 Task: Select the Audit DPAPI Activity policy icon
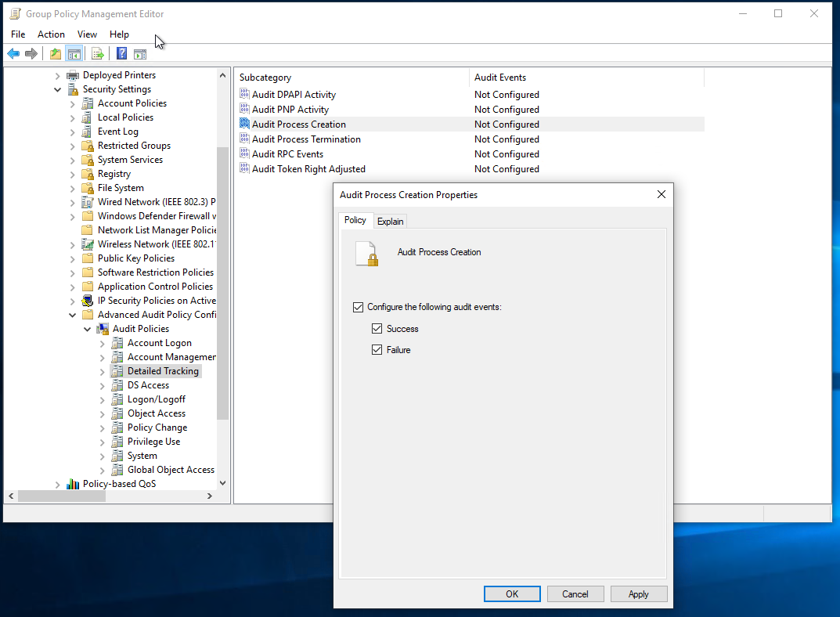pos(244,95)
